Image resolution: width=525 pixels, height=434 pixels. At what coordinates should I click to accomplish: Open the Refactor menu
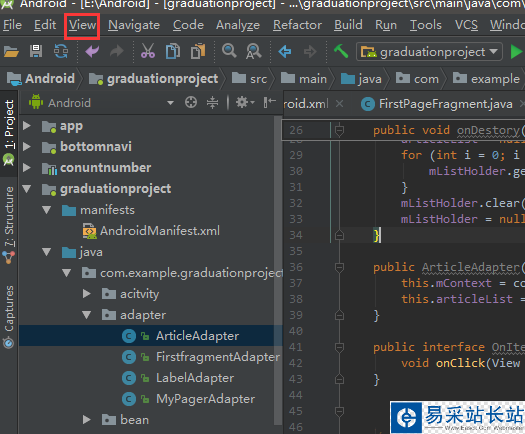[297, 25]
